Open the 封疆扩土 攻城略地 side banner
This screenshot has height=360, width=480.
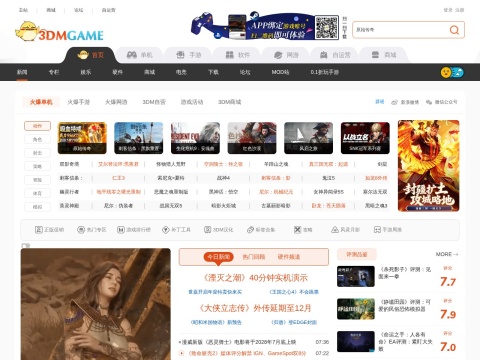(429, 166)
